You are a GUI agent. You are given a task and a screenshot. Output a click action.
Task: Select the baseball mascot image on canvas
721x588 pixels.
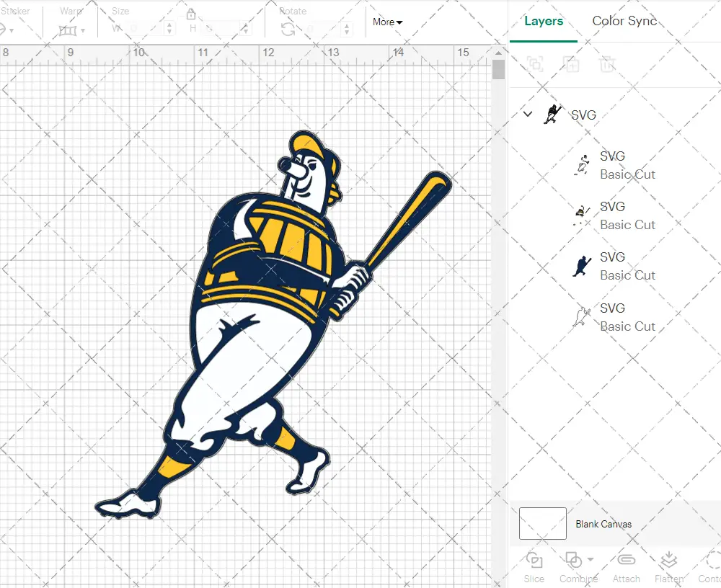273,325
